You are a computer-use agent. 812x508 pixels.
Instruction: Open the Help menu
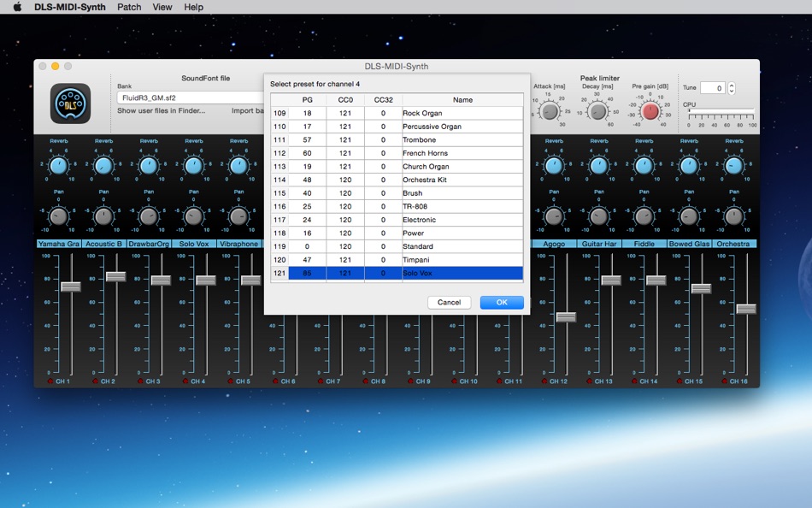pos(194,7)
